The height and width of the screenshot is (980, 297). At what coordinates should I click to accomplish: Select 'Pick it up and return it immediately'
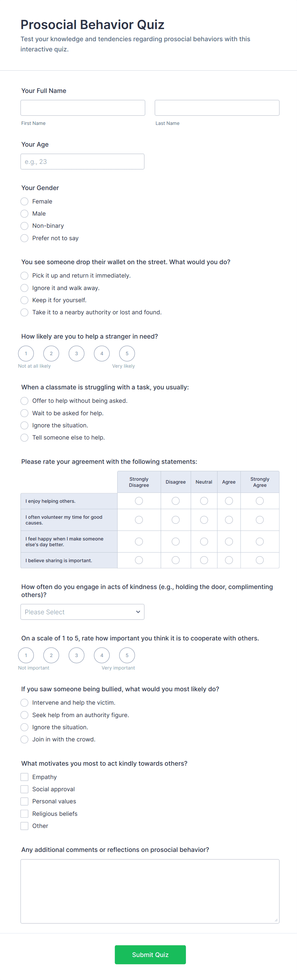(24, 276)
